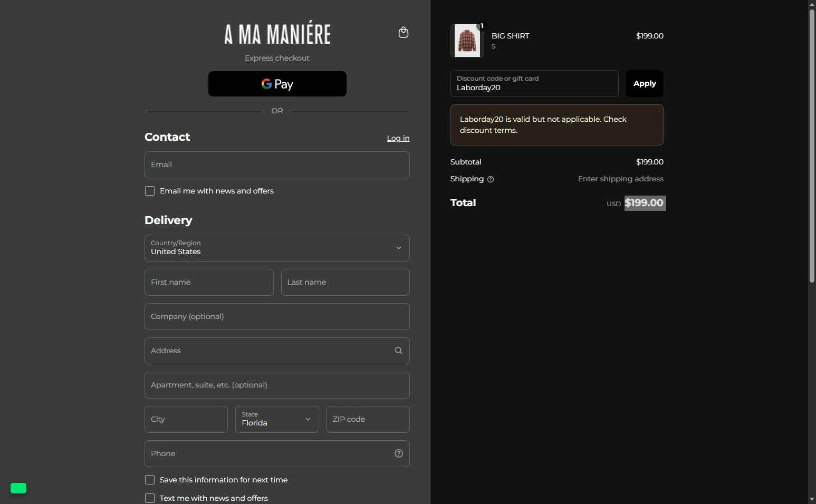
Task: Click the Subtotal label
Action: (466, 162)
